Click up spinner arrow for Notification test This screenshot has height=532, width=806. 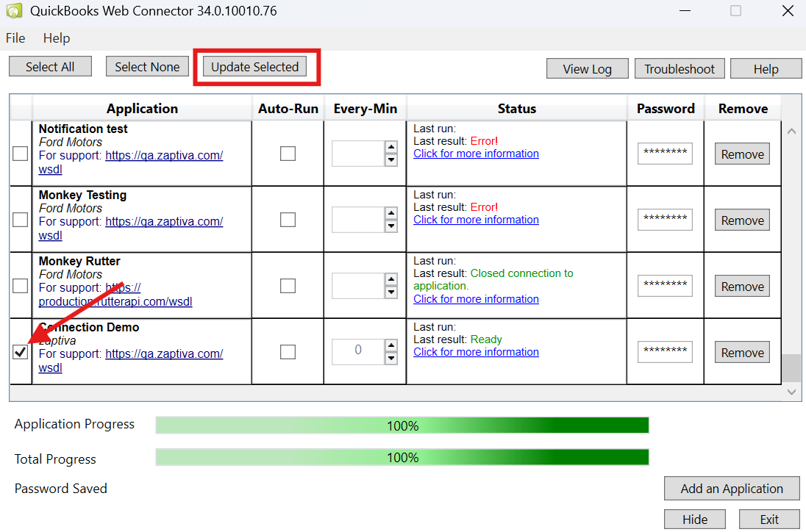point(391,146)
